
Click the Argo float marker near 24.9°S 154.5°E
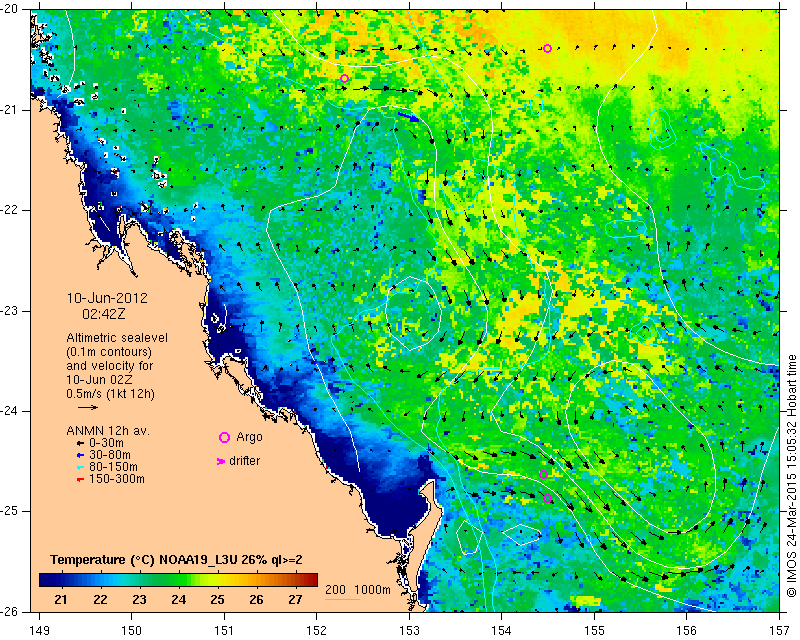pos(548,499)
